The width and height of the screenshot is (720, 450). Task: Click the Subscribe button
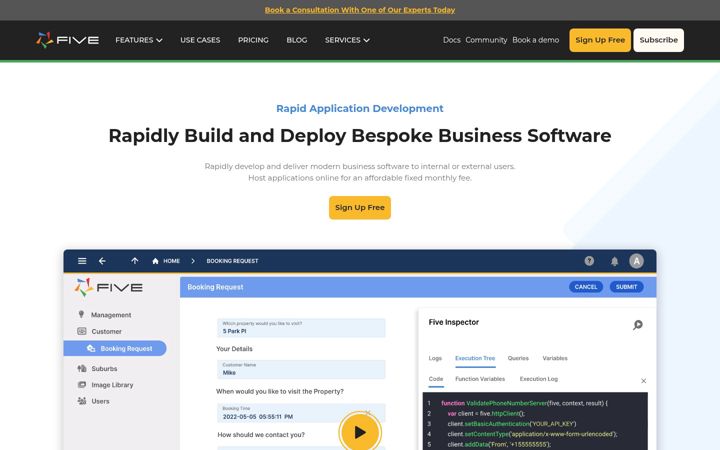pos(658,40)
